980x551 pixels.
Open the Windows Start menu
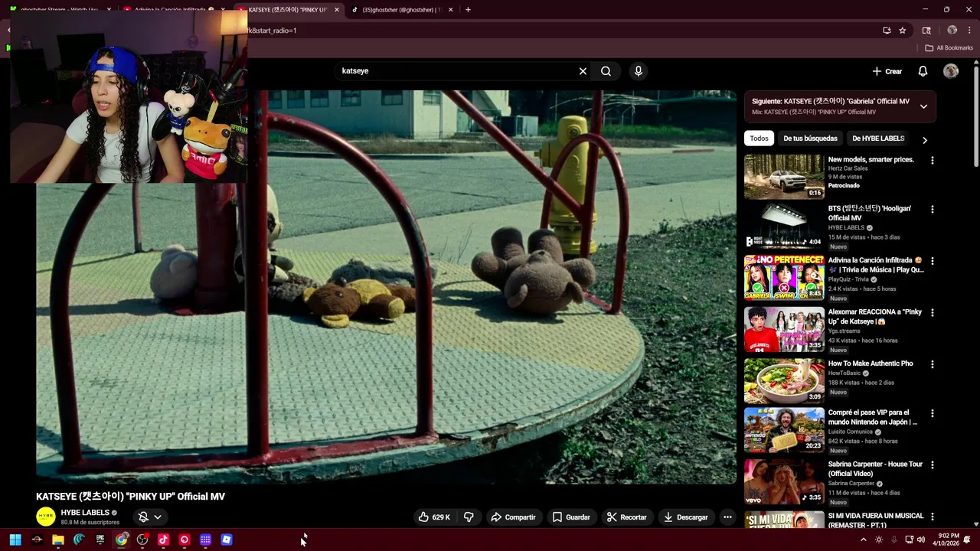pos(15,540)
